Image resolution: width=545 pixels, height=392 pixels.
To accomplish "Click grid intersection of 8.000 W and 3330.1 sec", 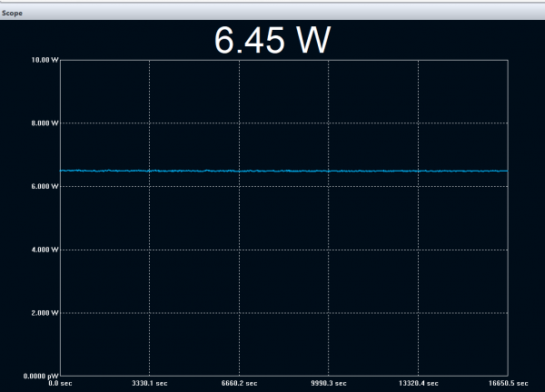I will click(149, 123).
